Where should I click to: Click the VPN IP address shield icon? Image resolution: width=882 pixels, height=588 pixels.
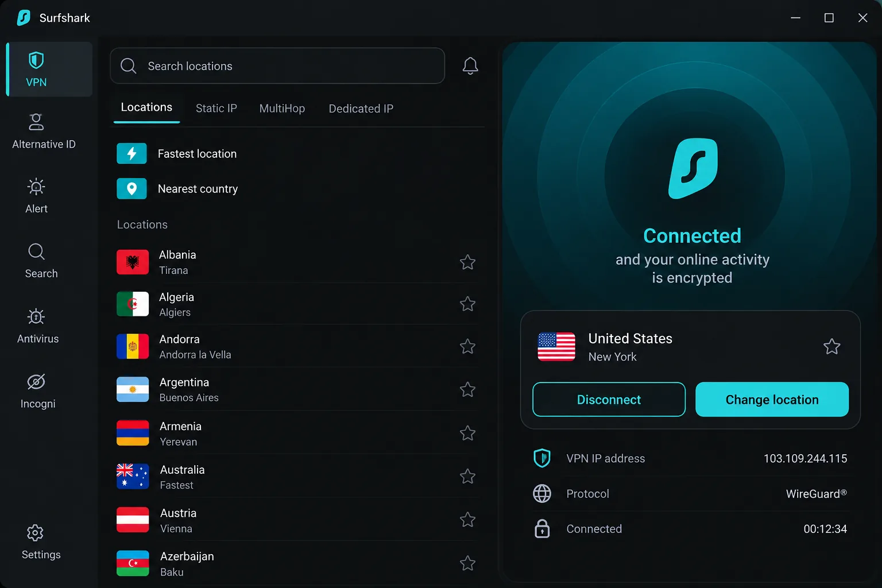(x=542, y=458)
